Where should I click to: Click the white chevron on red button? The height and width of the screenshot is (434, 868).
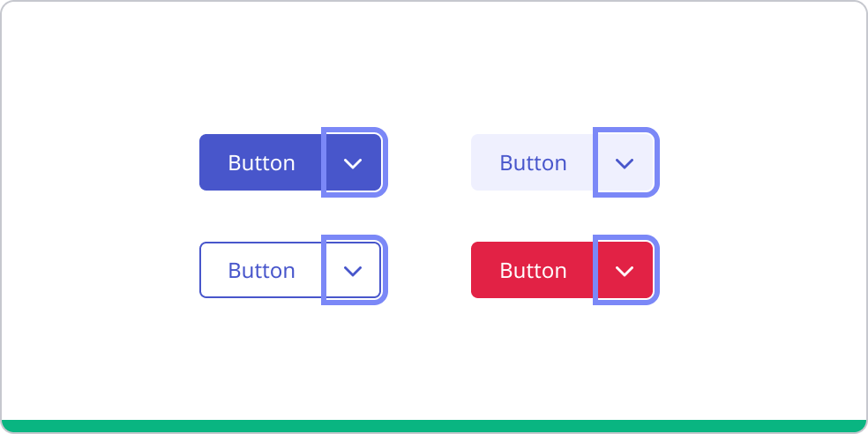point(625,271)
